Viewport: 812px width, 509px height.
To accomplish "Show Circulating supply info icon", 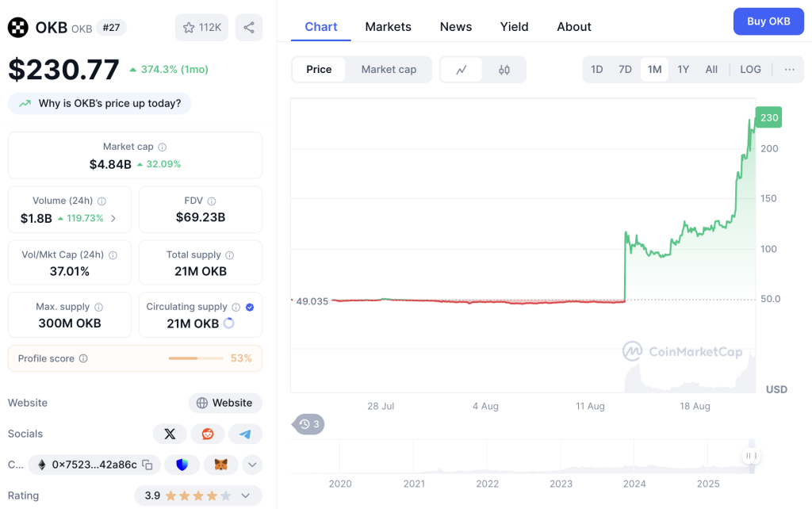I will 236,307.
